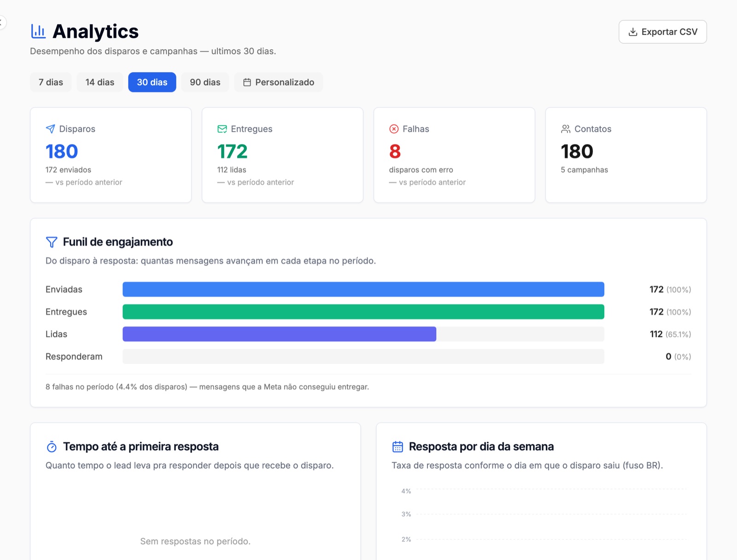Image resolution: width=737 pixels, height=560 pixels.
Task: Export the data with Exportar CSV
Action: tap(662, 32)
